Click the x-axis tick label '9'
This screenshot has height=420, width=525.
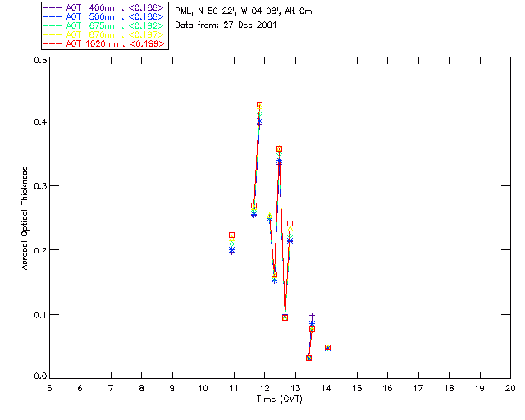click(172, 388)
